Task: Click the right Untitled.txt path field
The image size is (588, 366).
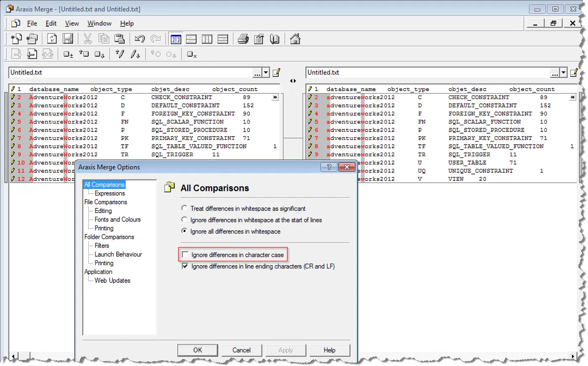Action: (x=428, y=73)
